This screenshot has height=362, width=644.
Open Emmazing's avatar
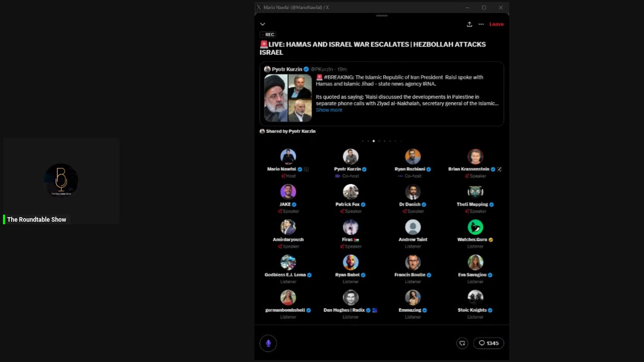coord(413,297)
